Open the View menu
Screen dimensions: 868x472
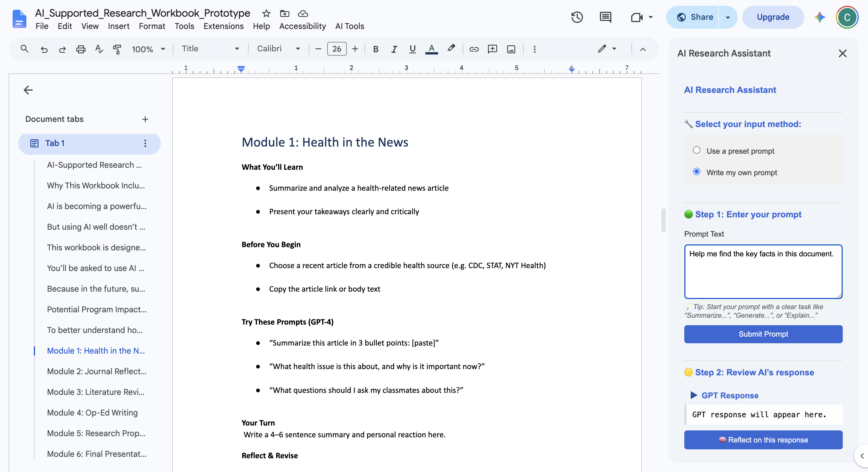[90, 26]
